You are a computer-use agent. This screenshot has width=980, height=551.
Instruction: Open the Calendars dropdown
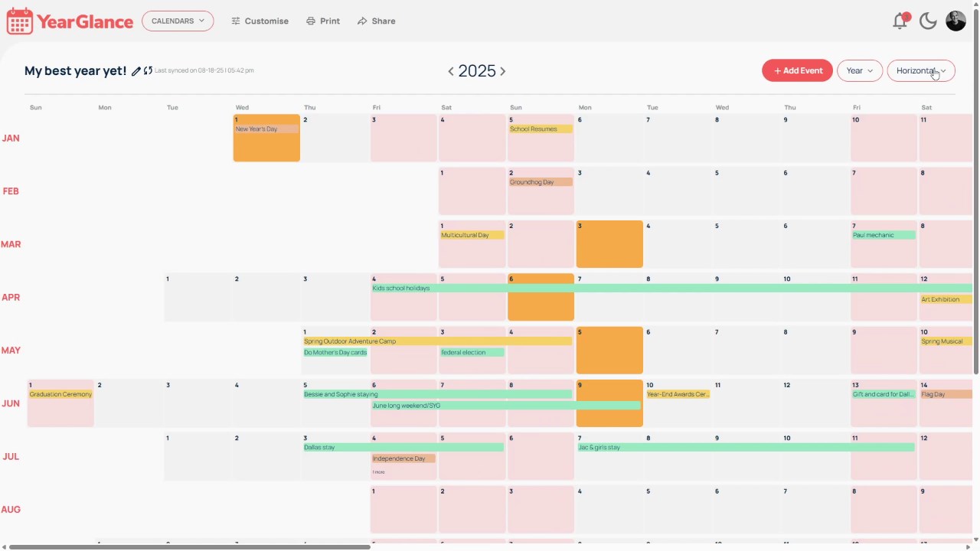[x=178, y=21]
